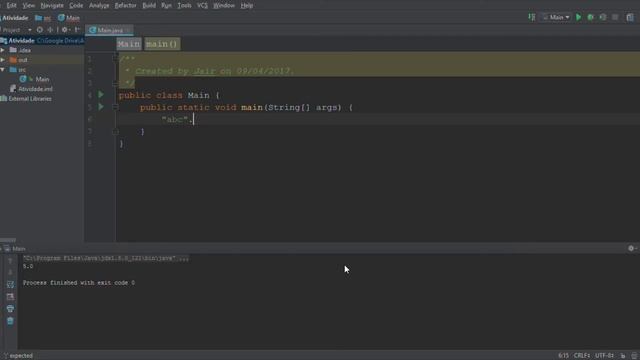Click run gutter arrow beside main method
This screenshot has width=640, height=360.
point(101,107)
